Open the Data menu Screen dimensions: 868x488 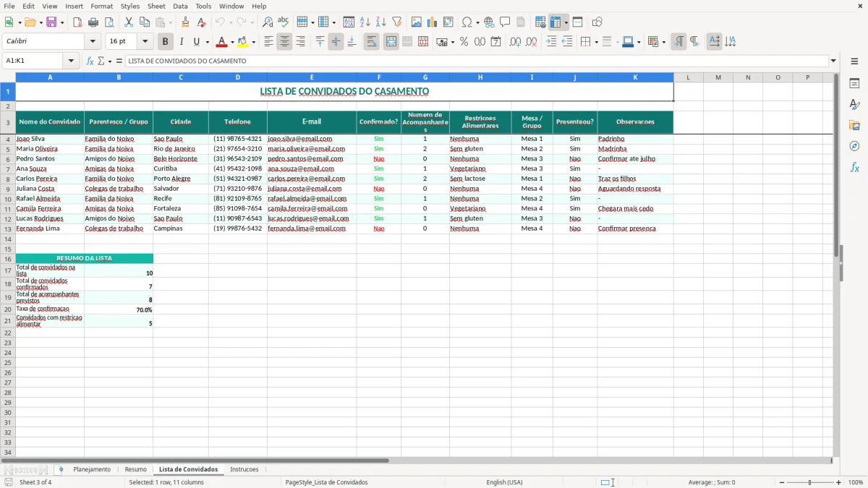click(180, 6)
